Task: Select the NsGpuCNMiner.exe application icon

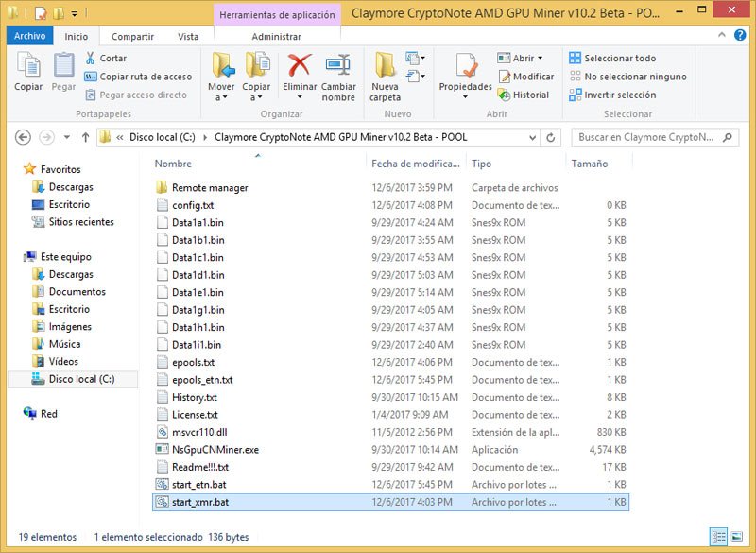Action: click(162, 449)
